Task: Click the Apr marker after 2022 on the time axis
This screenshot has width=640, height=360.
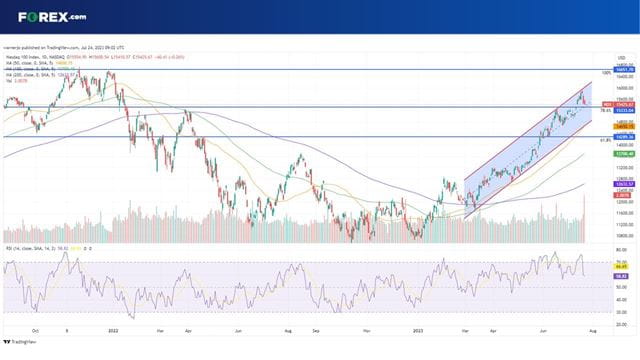Action: [188, 331]
